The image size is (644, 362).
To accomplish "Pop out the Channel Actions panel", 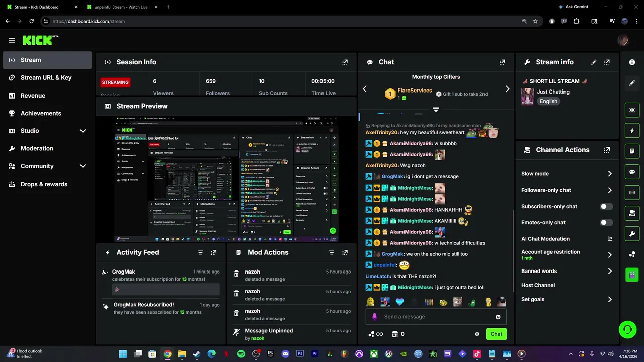I will coord(607,150).
